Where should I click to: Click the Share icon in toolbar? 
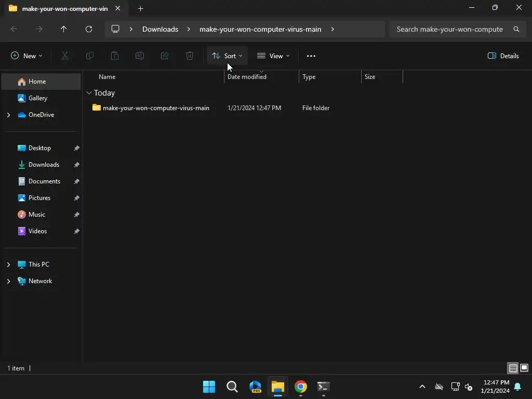(165, 56)
